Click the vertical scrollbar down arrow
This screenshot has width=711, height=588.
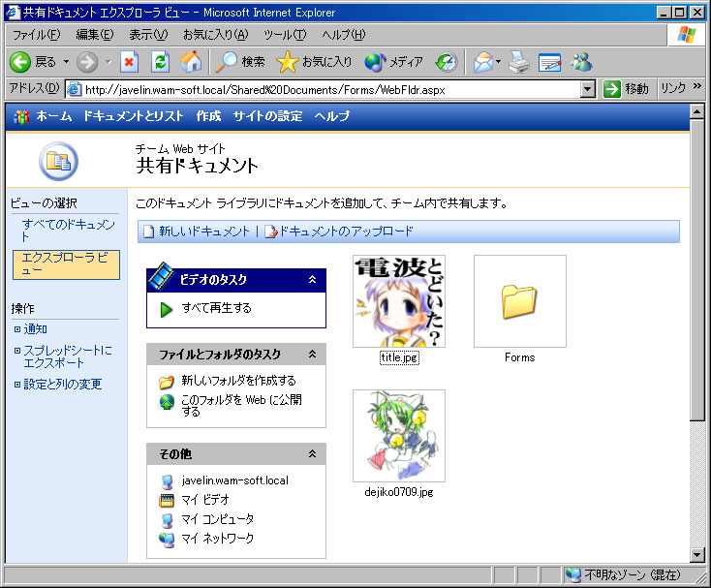[x=696, y=554]
